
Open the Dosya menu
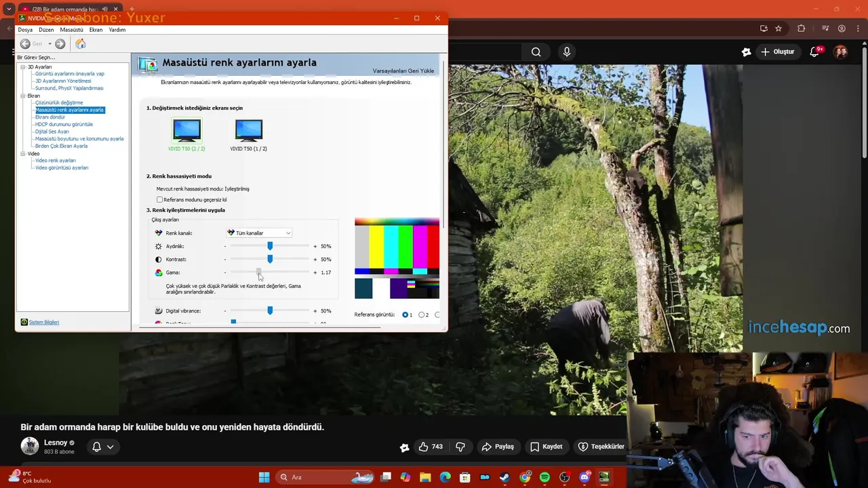[25, 30]
